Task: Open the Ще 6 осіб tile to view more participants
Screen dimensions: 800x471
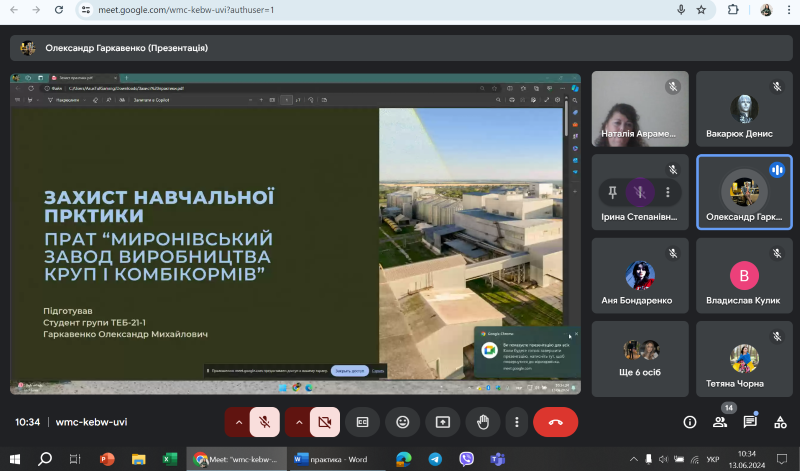Action: pos(640,359)
